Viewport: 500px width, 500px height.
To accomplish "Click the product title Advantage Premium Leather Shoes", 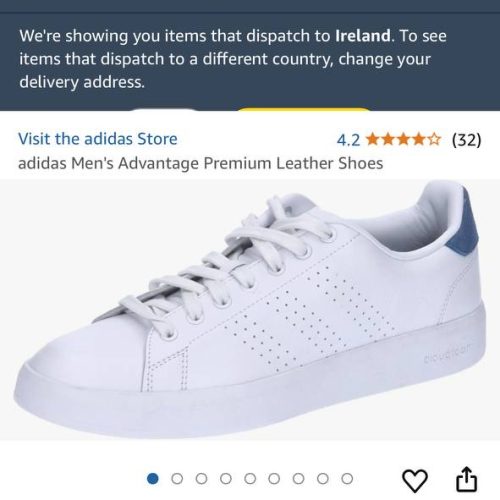I will [x=200, y=163].
